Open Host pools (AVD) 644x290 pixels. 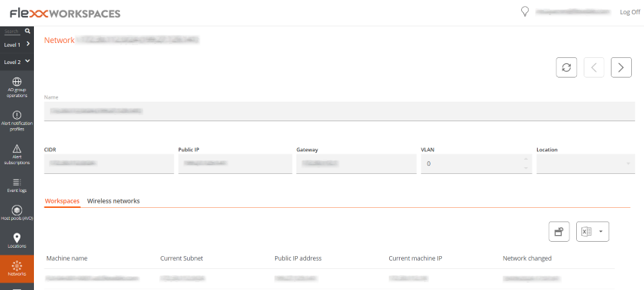pos(17,213)
